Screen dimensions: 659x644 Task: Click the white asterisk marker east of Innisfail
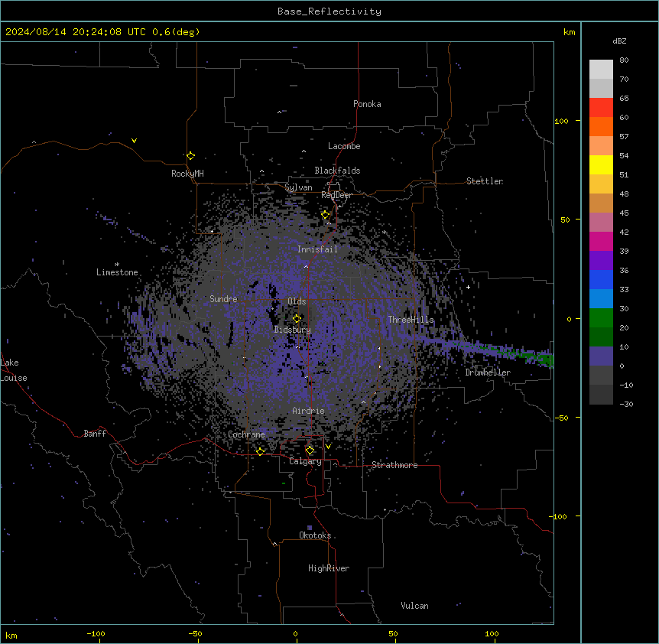click(384, 233)
